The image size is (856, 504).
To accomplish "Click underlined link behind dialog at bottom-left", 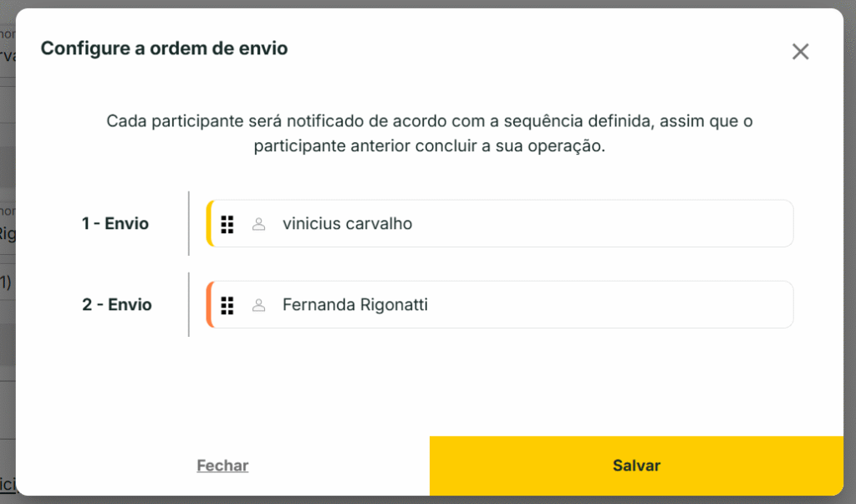I will [x=7, y=483].
